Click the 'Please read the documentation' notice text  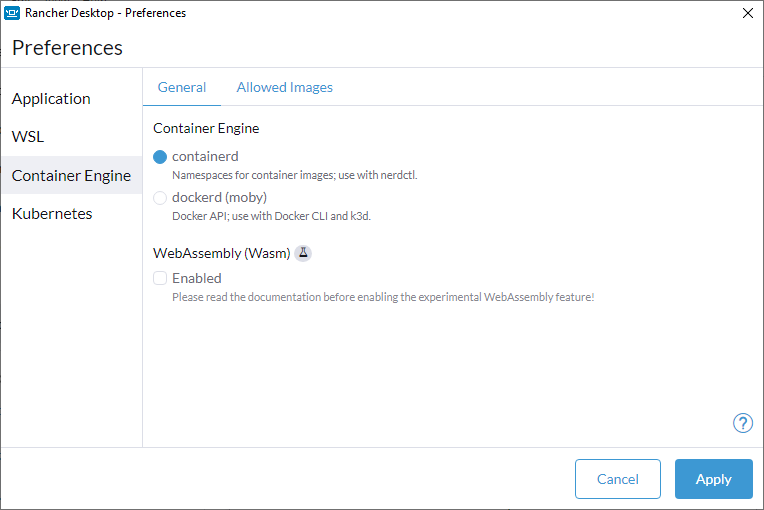(x=383, y=297)
